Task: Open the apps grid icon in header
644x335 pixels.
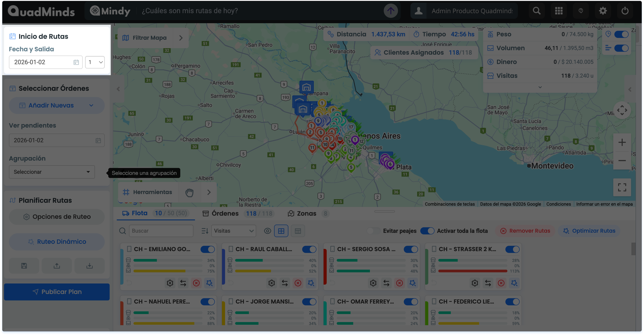Action: [559, 11]
